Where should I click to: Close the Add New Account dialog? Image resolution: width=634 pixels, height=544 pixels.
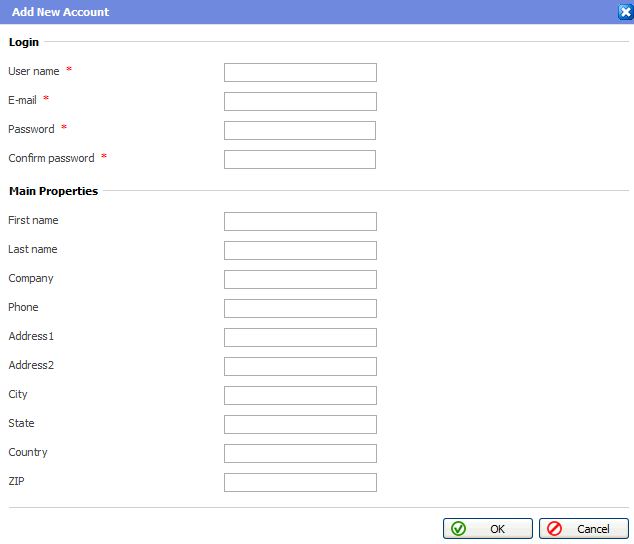(625, 12)
